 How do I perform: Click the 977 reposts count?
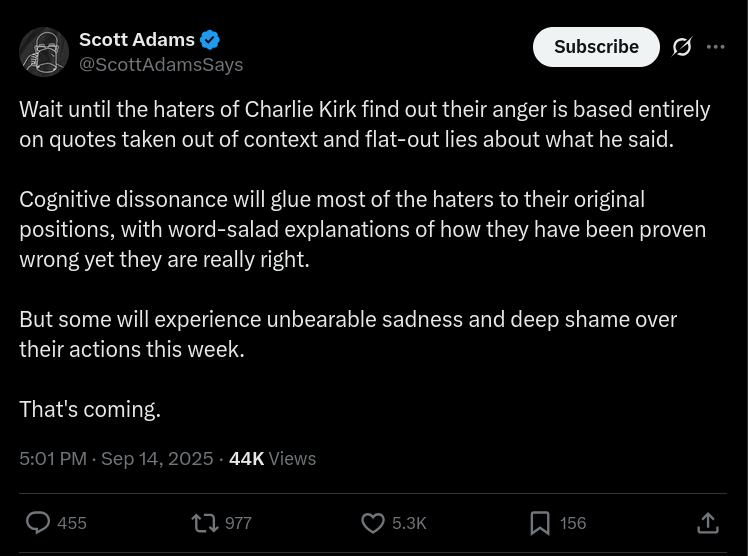pos(238,523)
